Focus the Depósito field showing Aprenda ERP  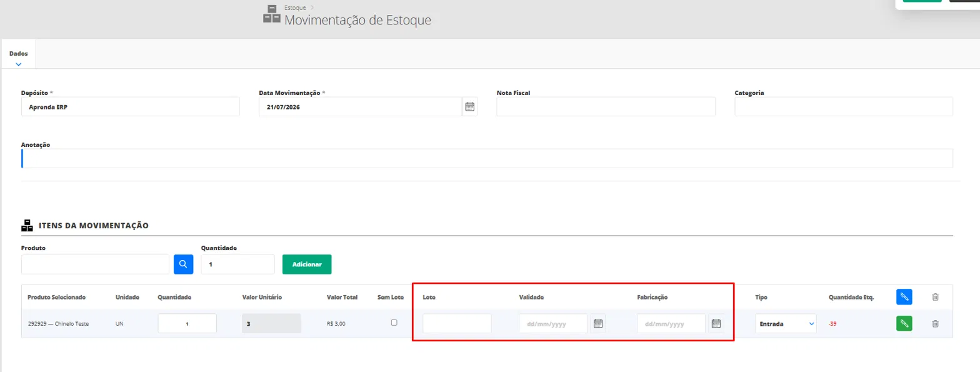[131, 107]
